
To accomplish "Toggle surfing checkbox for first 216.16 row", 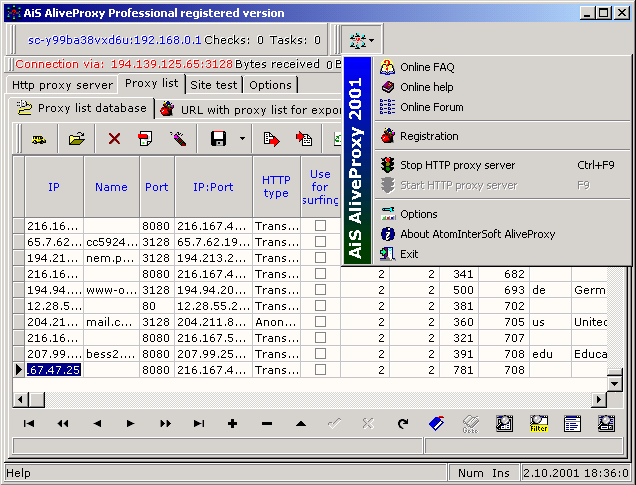I will tap(320, 225).
